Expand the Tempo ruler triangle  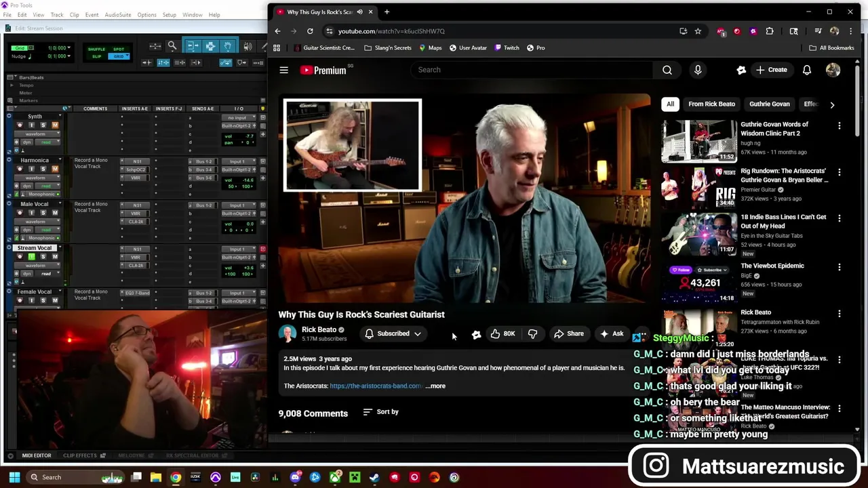12,85
